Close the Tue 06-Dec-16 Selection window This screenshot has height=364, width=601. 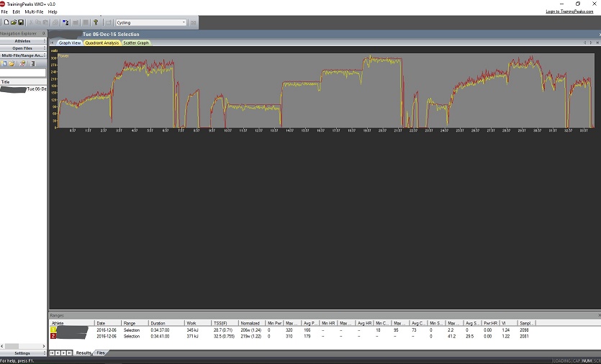tap(599, 35)
